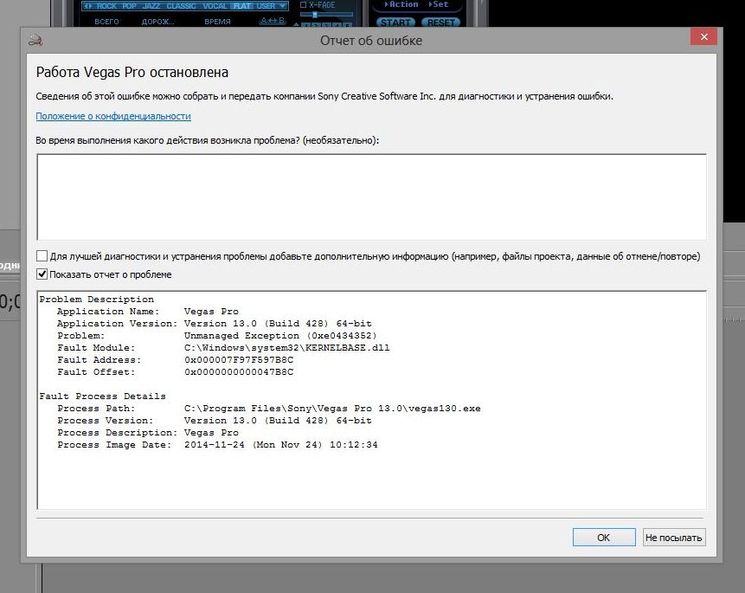Click the 'Работа Vegas Pro остановлена' heading

[x=132, y=72]
